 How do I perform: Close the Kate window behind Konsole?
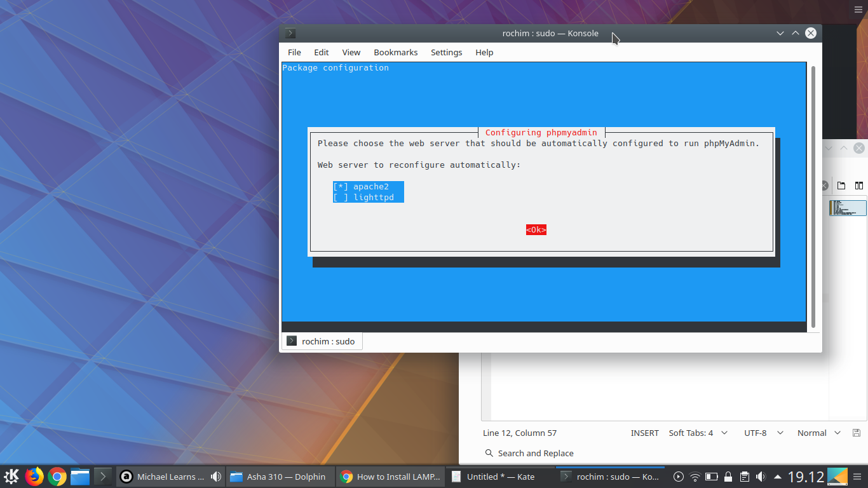pos(859,148)
